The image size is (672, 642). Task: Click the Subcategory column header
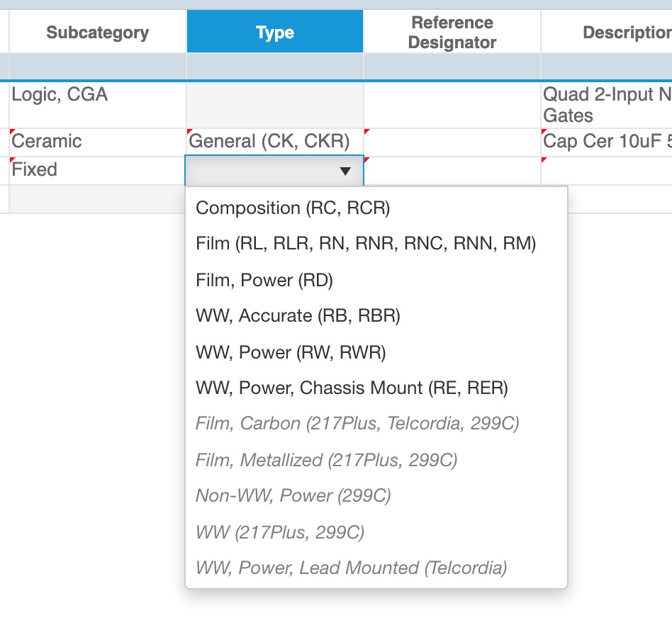97,32
